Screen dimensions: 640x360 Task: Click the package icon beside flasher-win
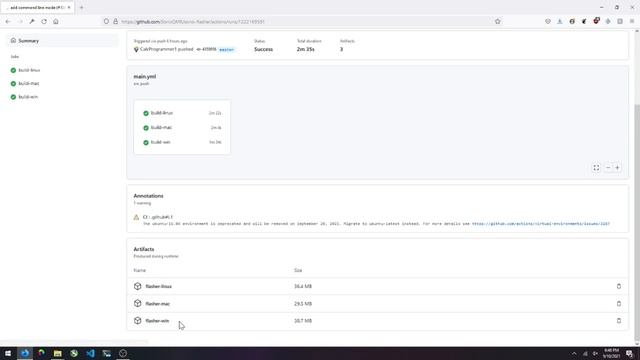pyautogui.click(x=138, y=320)
